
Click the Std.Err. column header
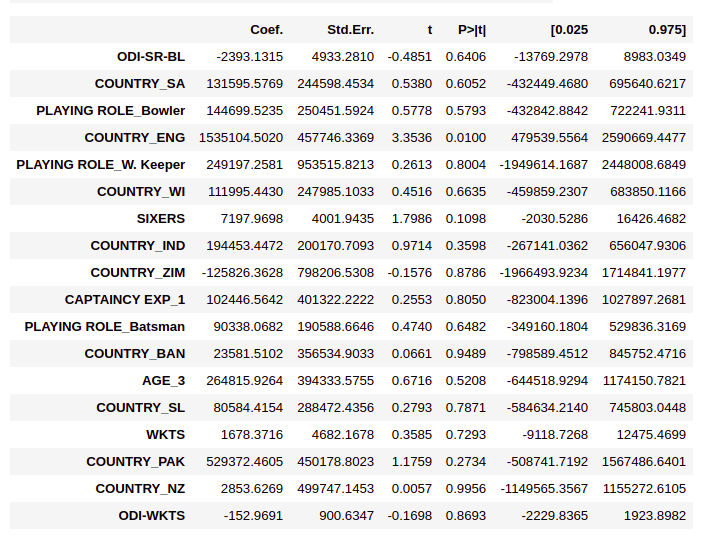(x=350, y=30)
